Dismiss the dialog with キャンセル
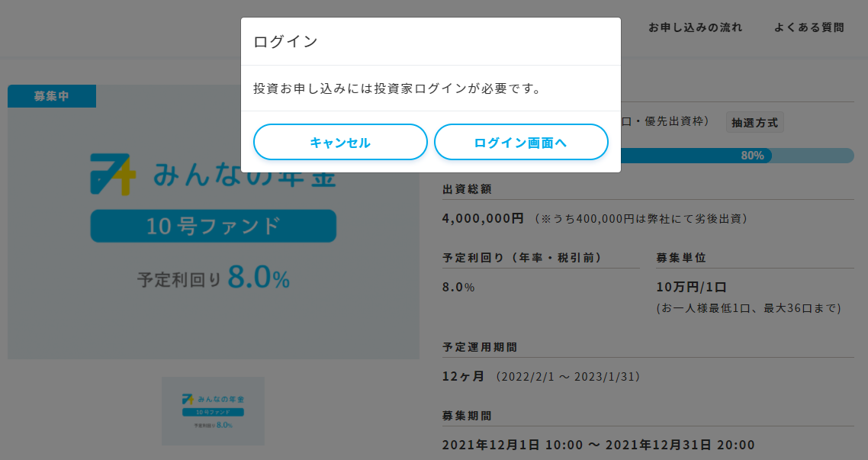868x460 pixels. pyautogui.click(x=340, y=142)
